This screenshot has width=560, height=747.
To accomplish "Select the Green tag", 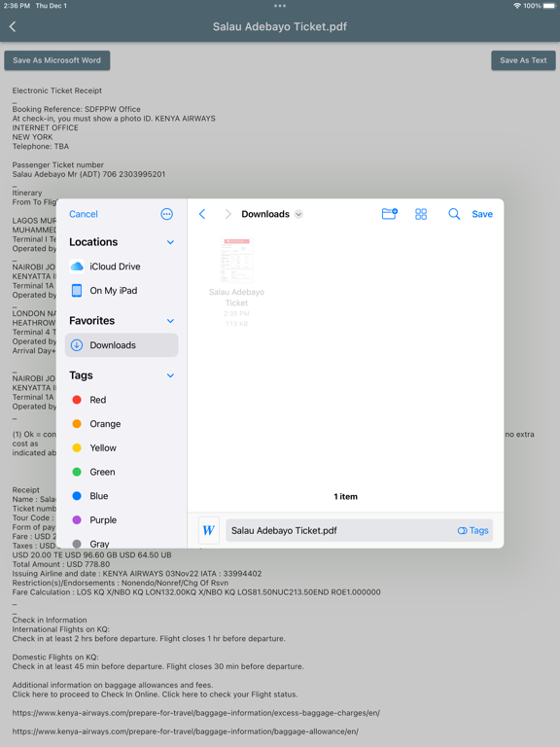I will pos(122,472).
